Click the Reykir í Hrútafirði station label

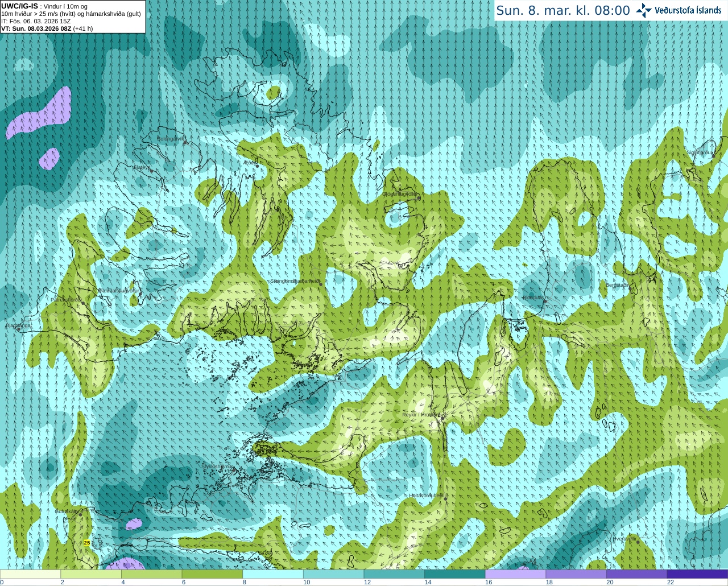pyautogui.click(x=422, y=415)
